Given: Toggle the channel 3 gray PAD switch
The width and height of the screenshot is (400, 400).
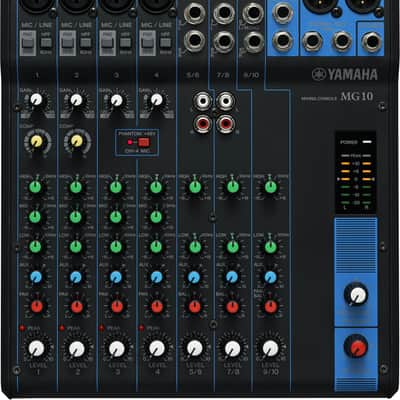Looking at the screenshot, I should (x=107, y=43).
